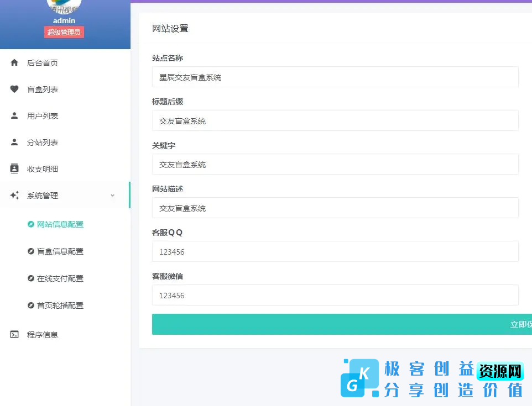The height and width of the screenshot is (406, 532).
Task: Select 用户列表 in the sidebar
Action: point(44,115)
